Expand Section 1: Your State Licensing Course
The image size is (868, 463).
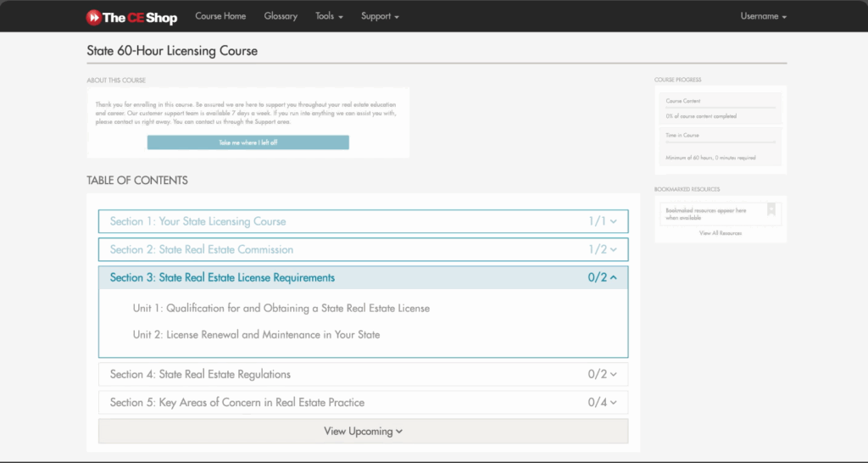pyautogui.click(x=363, y=221)
